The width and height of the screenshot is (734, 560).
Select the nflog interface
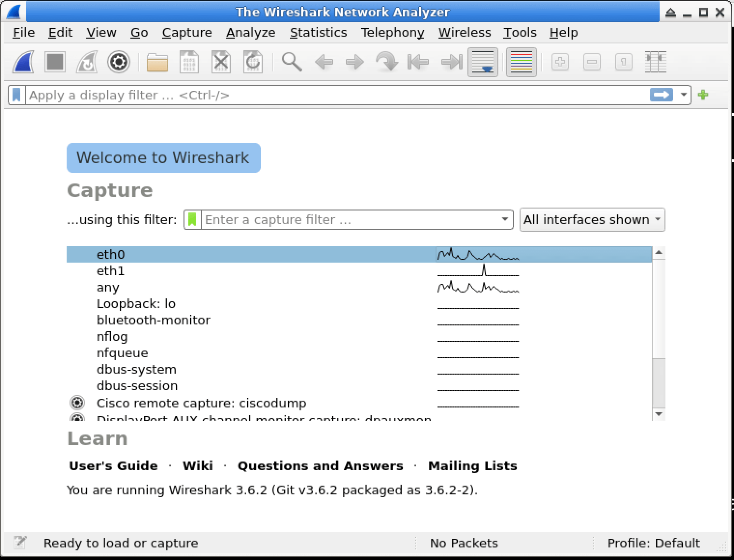coord(359,336)
